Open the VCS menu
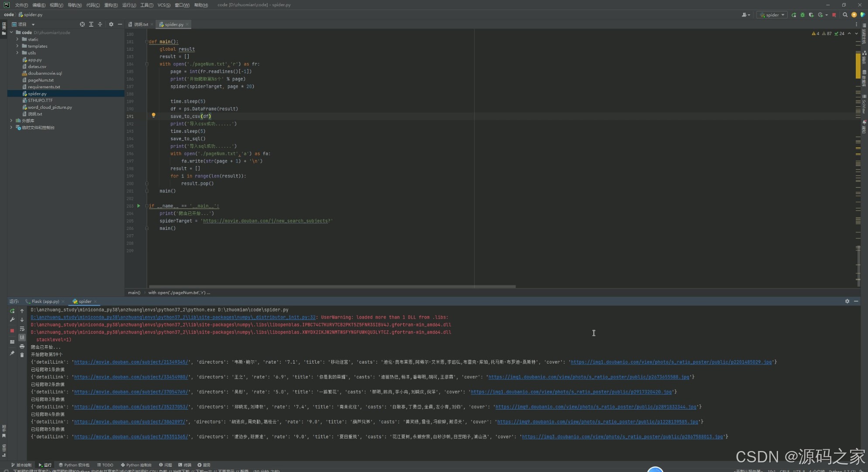This screenshot has width=868, height=472. tap(164, 5)
